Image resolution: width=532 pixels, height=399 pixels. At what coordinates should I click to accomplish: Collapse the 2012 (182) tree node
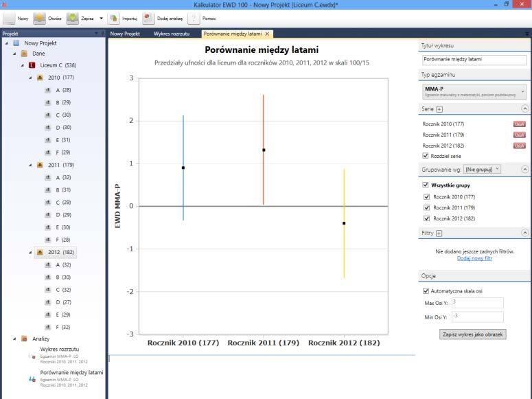click(x=30, y=253)
